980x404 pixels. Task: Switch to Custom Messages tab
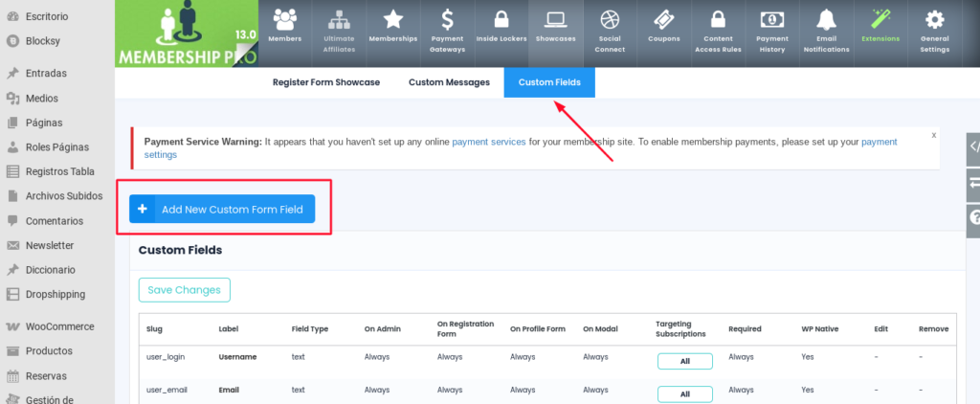point(449,82)
